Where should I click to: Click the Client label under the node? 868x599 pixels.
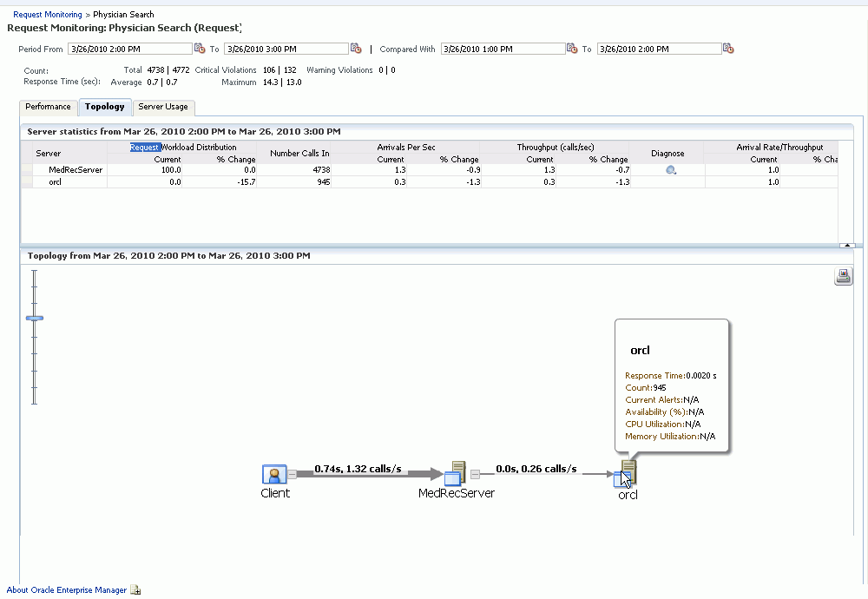(275, 493)
